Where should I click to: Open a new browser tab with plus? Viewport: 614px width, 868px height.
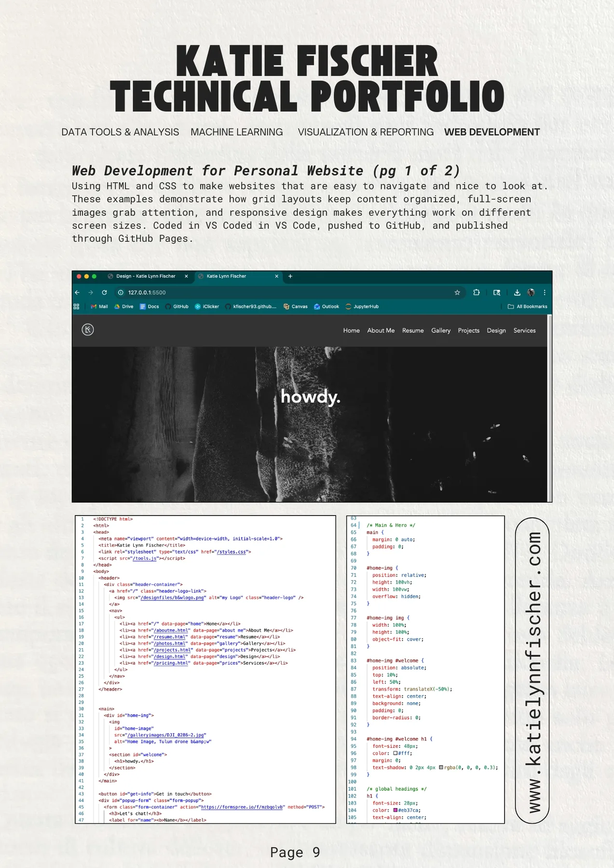[x=290, y=276]
